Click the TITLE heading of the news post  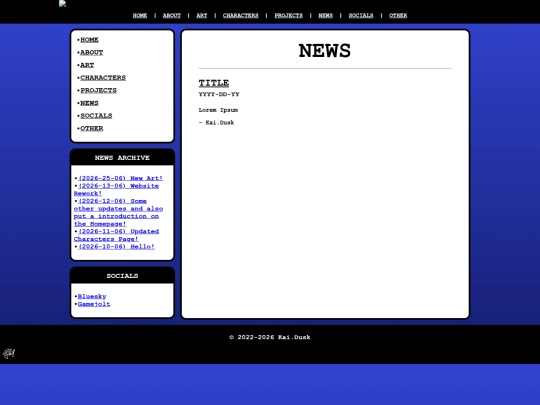tap(214, 83)
